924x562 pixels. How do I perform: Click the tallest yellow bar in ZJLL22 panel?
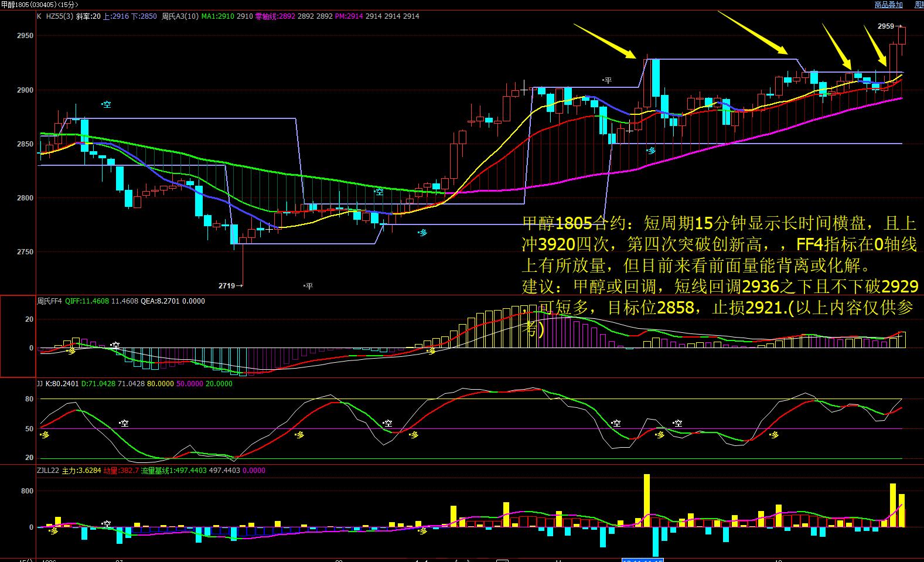click(x=647, y=500)
